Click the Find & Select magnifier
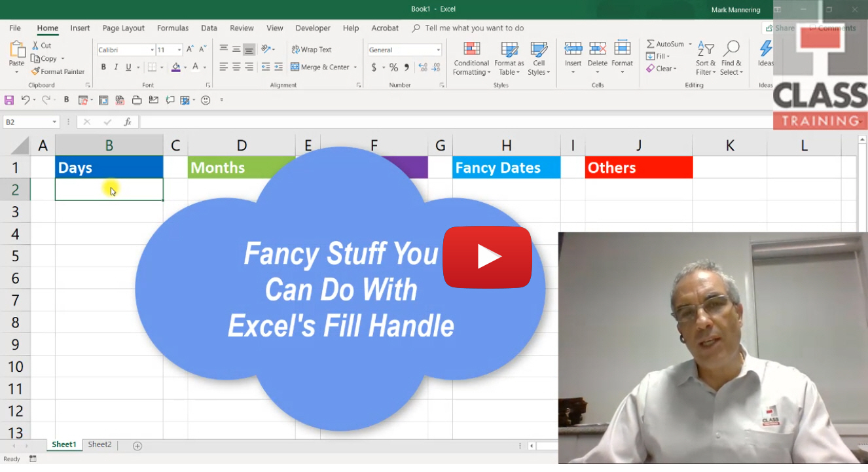The image size is (868, 472). [731, 59]
